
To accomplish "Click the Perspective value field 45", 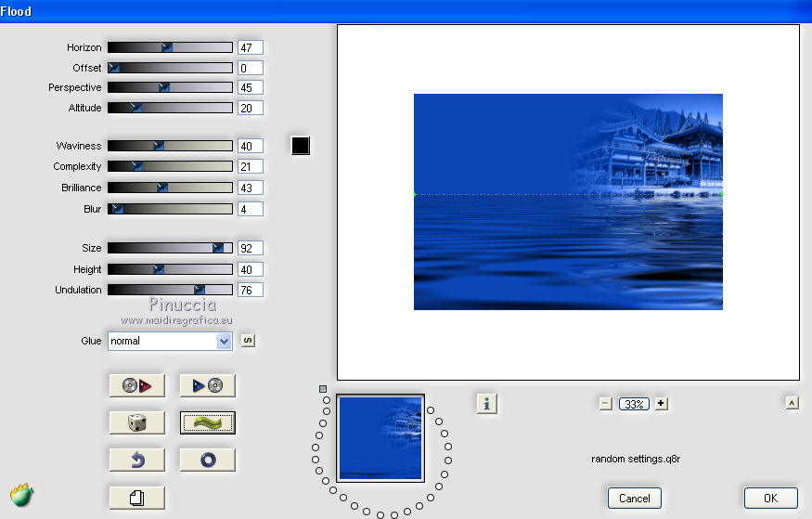I will [x=251, y=87].
